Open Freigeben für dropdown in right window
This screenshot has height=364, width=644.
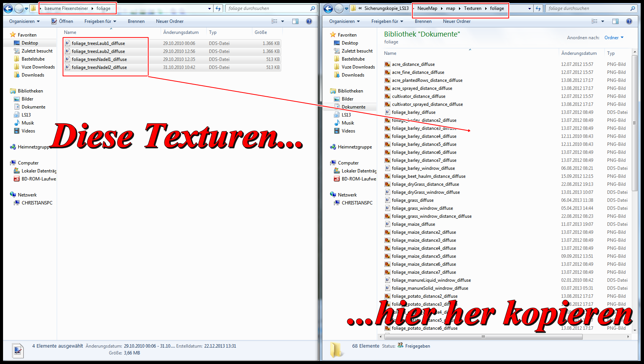pos(387,21)
